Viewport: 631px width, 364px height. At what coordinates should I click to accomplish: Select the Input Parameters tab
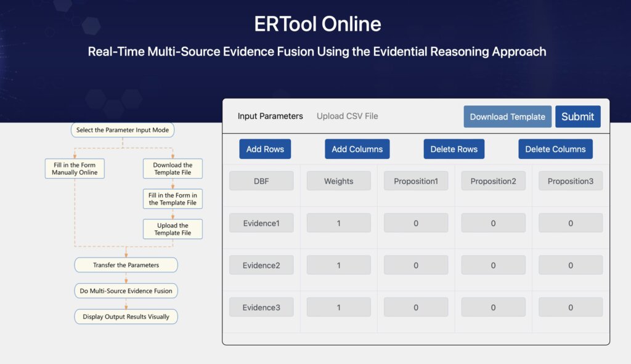tap(271, 116)
